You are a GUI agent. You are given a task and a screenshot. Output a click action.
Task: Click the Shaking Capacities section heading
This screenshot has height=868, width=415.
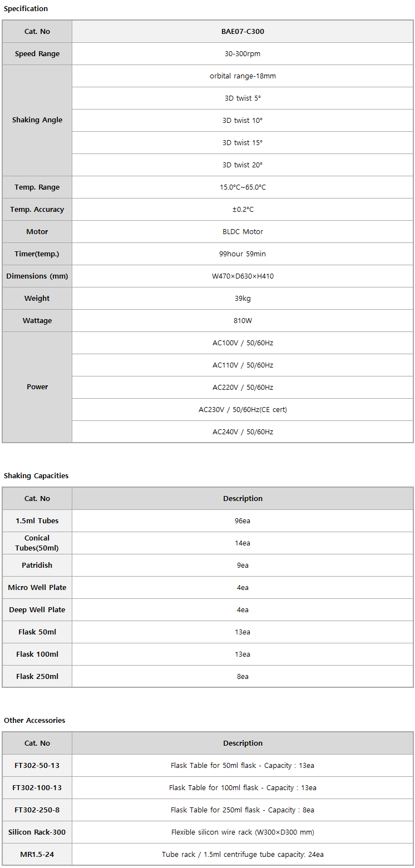(36, 476)
